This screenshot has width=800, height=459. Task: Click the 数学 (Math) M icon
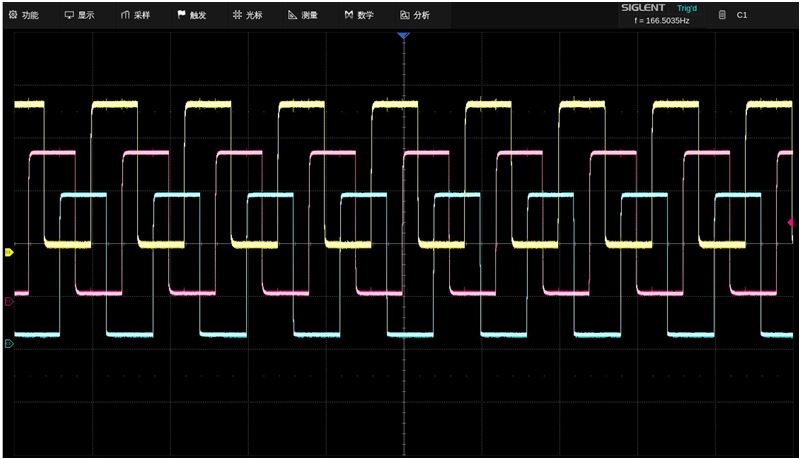[x=348, y=15]
